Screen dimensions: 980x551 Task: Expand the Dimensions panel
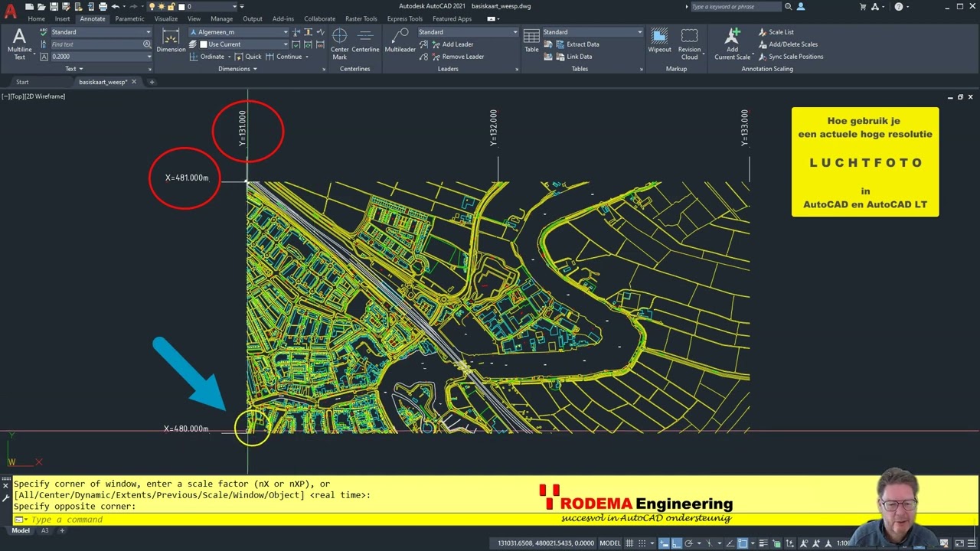coord(237,69)
